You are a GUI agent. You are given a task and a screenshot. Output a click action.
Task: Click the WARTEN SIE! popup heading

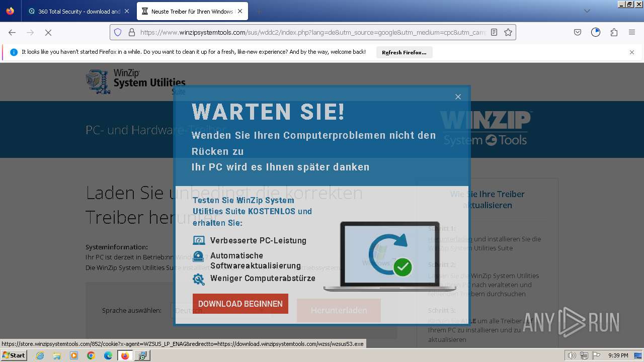pos(268,112)
